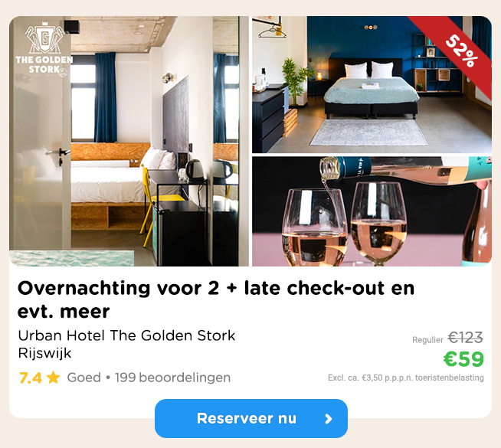The width and height of the screenshot is (501, 448).
Task: Open the rosé wine glasses photo
Action: (372, 211)
